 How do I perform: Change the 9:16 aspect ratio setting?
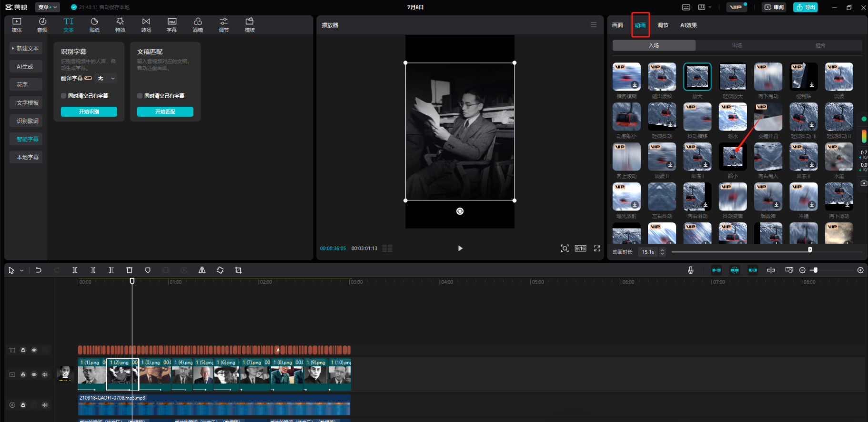[x=580, y=248]
